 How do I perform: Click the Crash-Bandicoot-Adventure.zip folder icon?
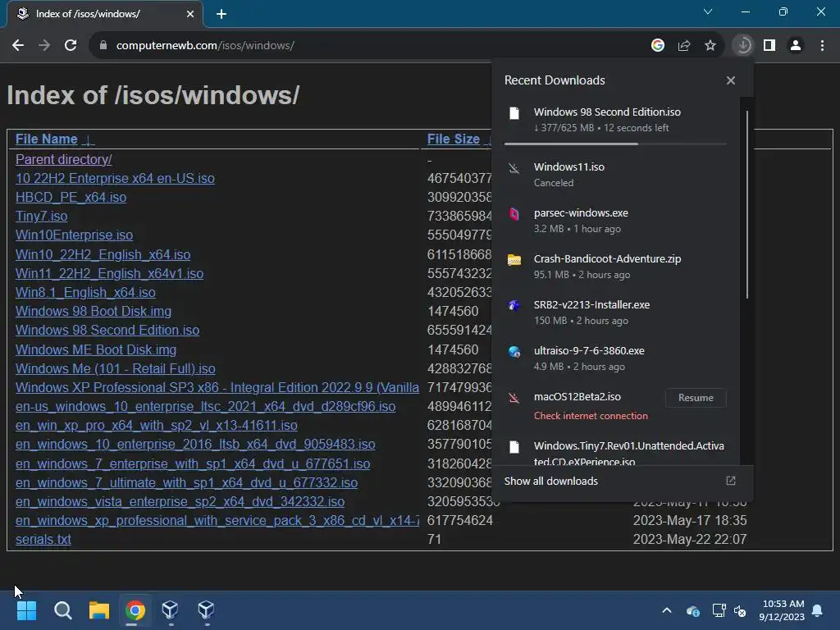514,260
